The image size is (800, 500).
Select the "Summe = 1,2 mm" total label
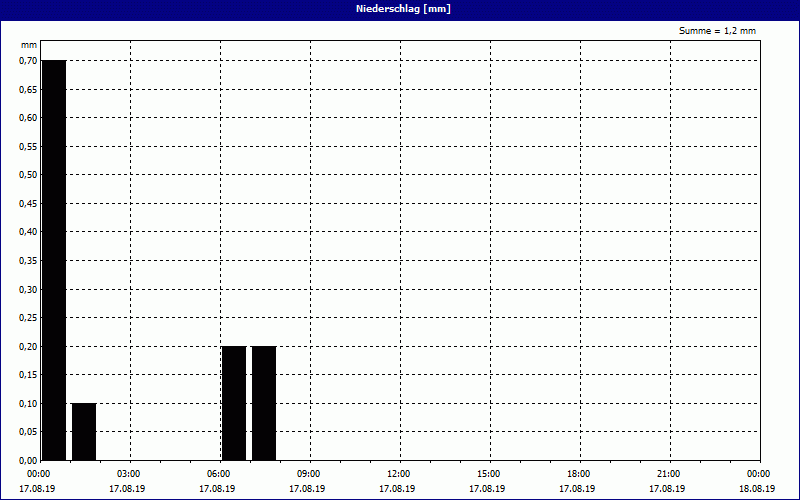coord(717,31)
